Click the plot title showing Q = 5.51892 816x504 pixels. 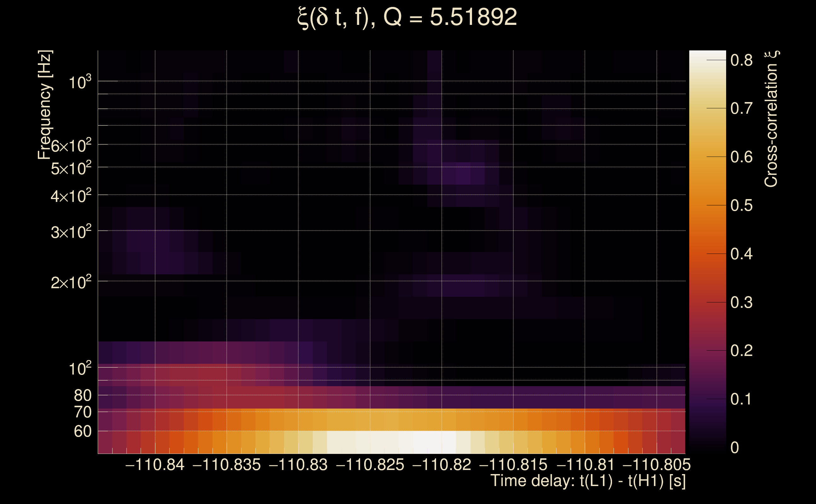click(x=407, y=17)
